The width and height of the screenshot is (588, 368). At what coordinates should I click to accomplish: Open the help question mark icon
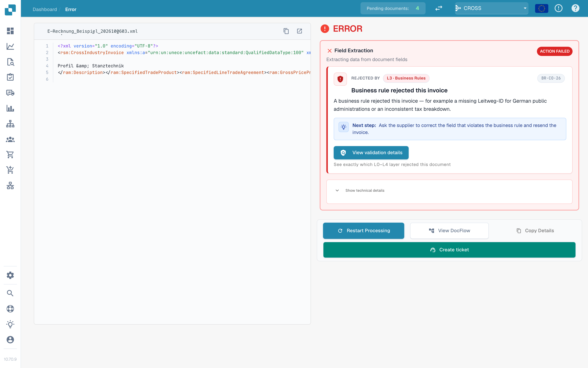pyautogui.click(x=575, y=8)
